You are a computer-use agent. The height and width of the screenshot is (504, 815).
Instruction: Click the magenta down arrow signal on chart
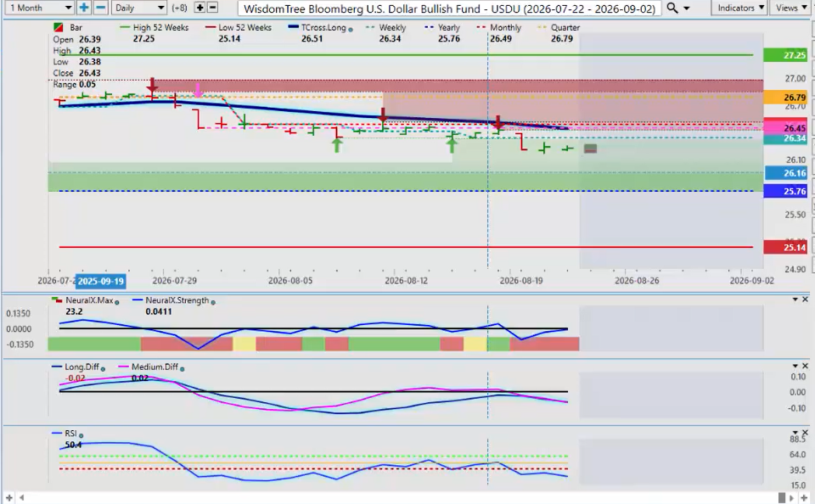click(x=198, y=91)
